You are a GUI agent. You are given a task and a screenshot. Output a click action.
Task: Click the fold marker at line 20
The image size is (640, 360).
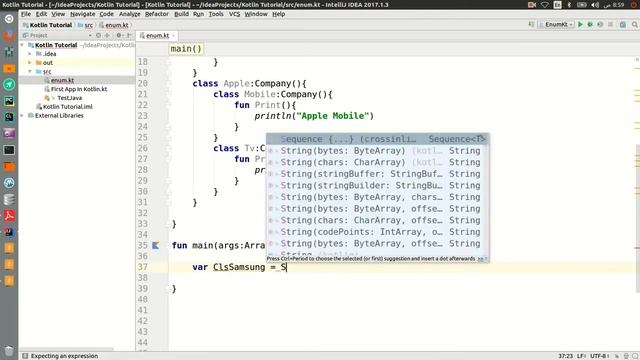click(168, 83)
